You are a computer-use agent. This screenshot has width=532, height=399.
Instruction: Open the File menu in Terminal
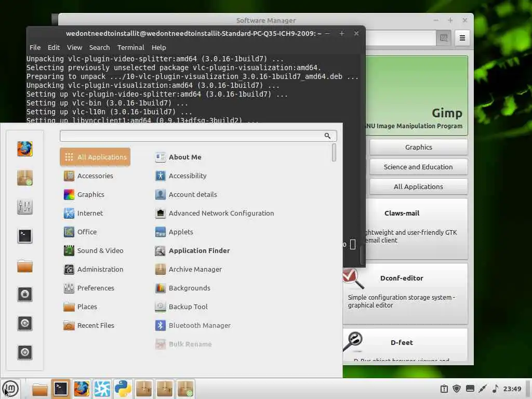click(35, 47)
